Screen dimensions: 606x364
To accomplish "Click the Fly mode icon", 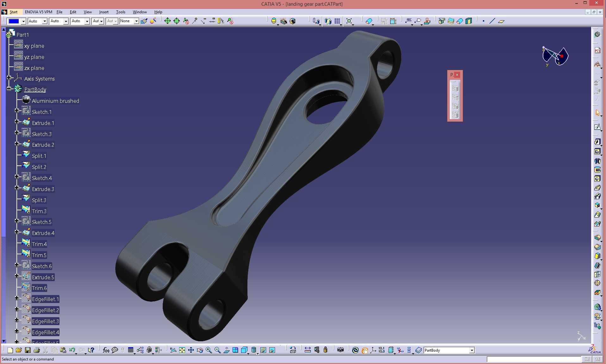I will click(173, 350).
